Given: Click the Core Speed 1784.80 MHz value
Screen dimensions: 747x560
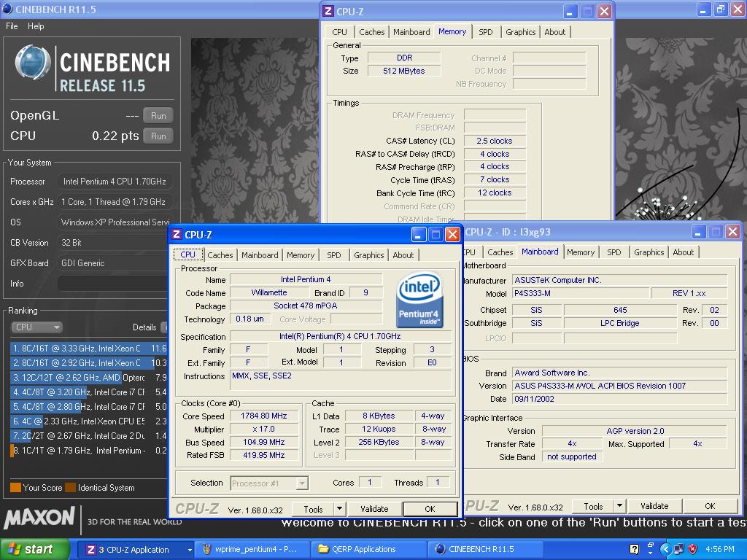Looking at the screenshot, I should click(264, 416).
